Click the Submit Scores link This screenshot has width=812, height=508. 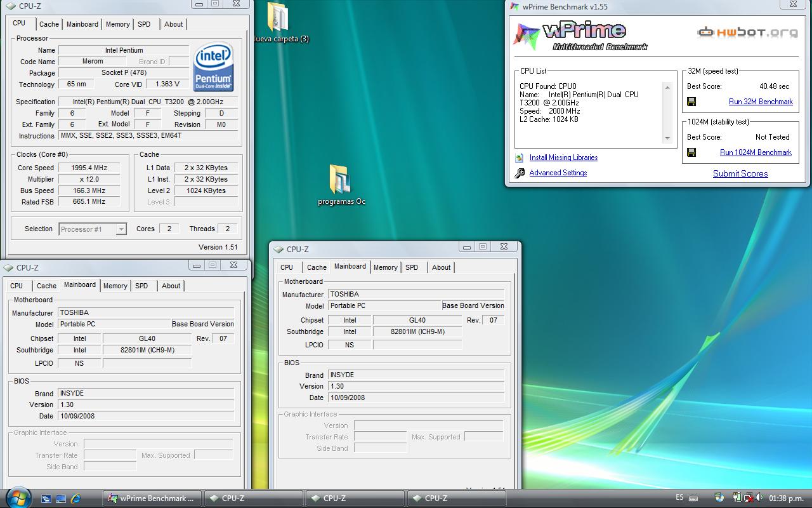[x=740, y=173]
